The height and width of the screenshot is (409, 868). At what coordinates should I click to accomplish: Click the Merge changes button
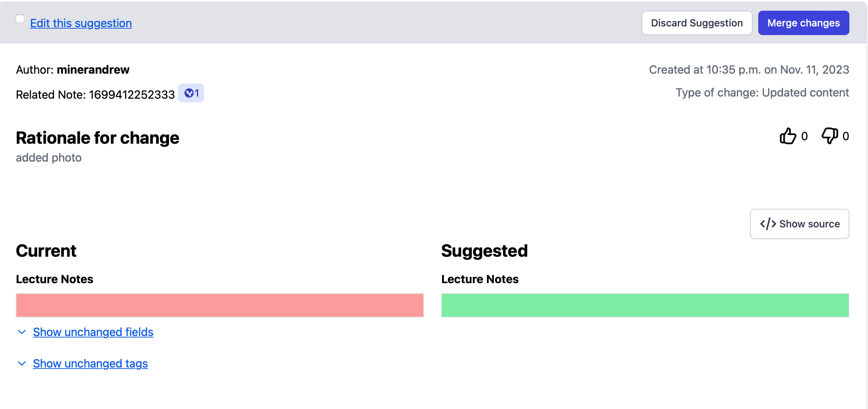point(804,23)
